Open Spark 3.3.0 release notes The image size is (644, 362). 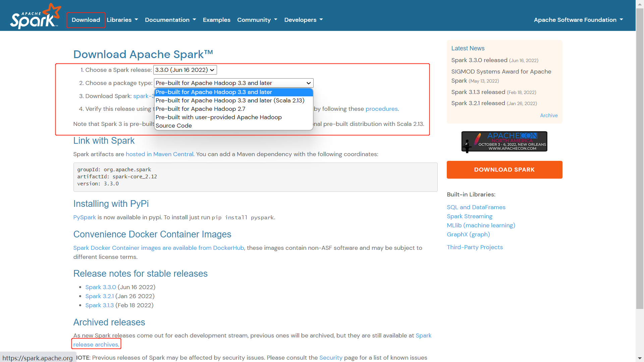[101, 287]
